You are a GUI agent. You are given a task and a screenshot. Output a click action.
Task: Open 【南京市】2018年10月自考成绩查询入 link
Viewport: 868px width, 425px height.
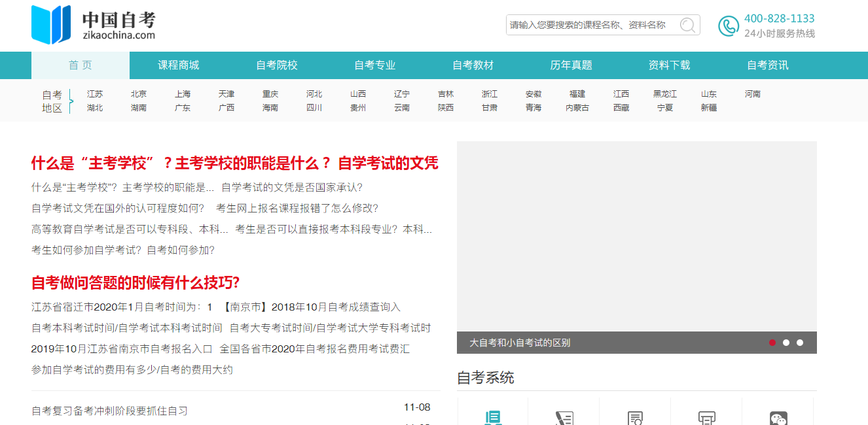click(310, 307)
